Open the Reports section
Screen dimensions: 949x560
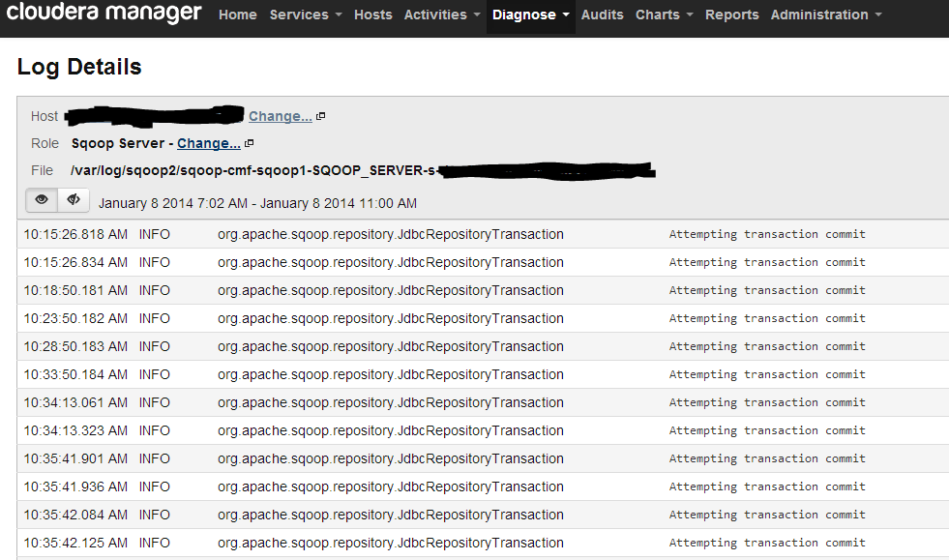click(731, 15)
